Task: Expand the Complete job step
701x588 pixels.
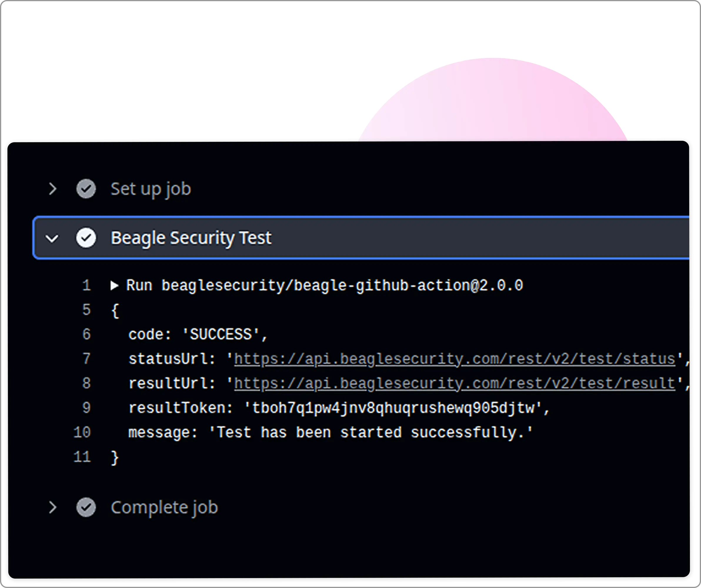Action: pos(52,507)
